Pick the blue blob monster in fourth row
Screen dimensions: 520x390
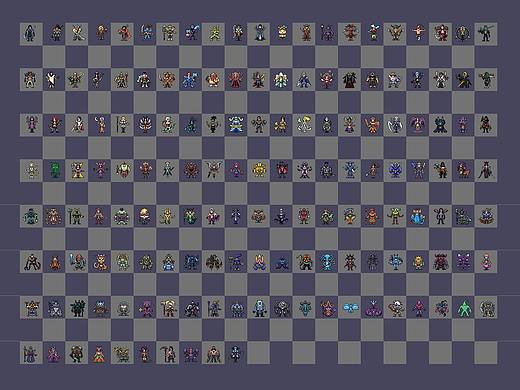tap(395, 170)
